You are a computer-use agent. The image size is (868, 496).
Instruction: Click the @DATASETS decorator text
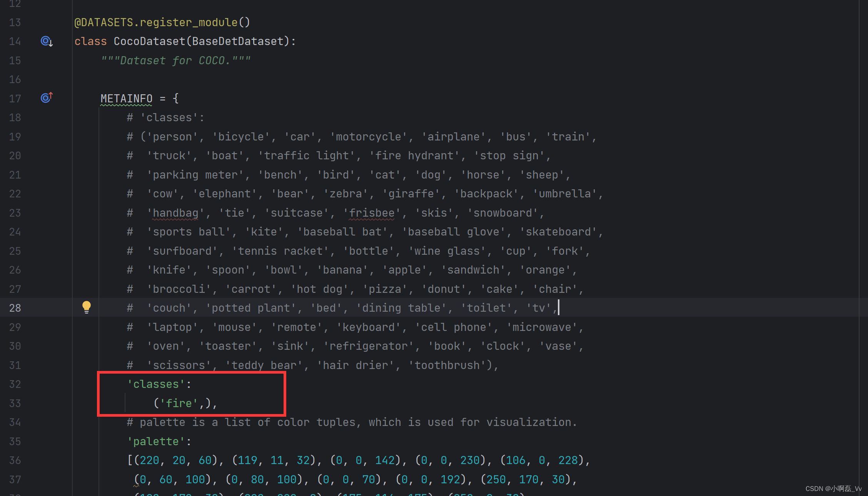pyautogui.click(x=103, y=22)
